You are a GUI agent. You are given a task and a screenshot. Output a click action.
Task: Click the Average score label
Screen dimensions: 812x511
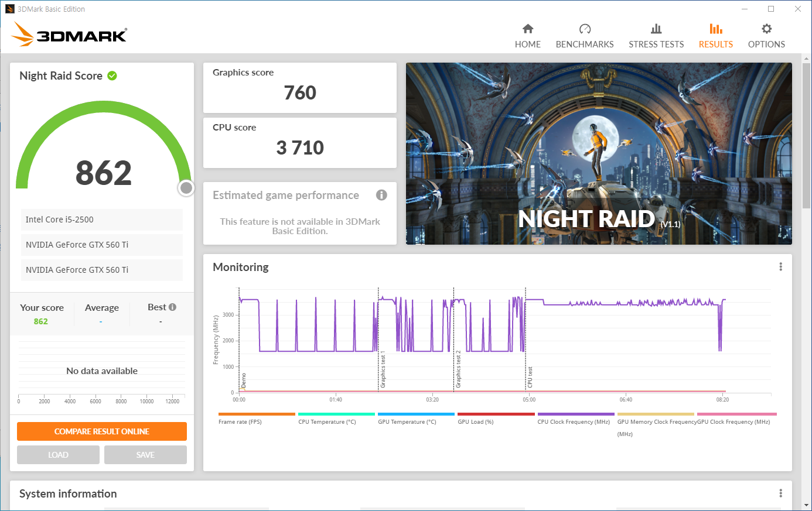click(x=102, y=308)
